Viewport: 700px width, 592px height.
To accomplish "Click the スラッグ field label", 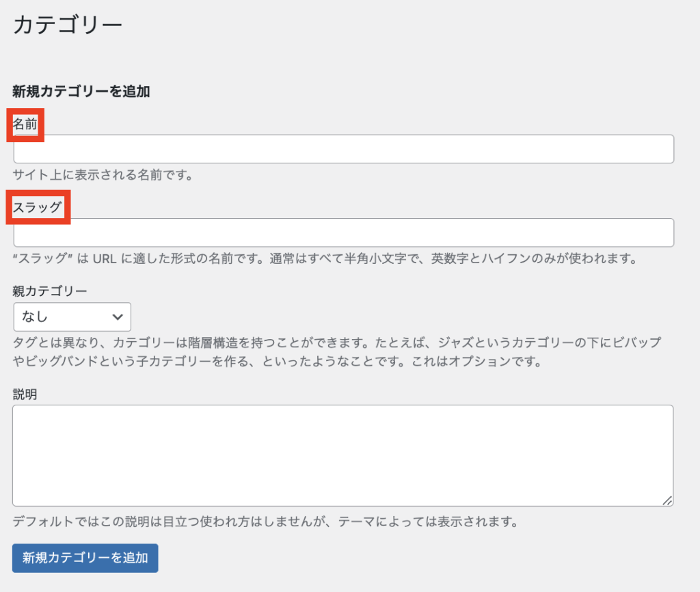I will (x=37, y=207).
